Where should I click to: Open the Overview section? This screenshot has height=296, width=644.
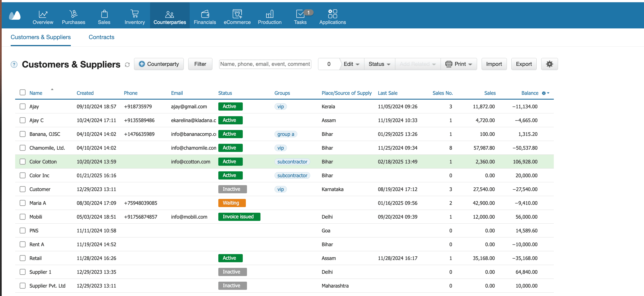point(43,17)
